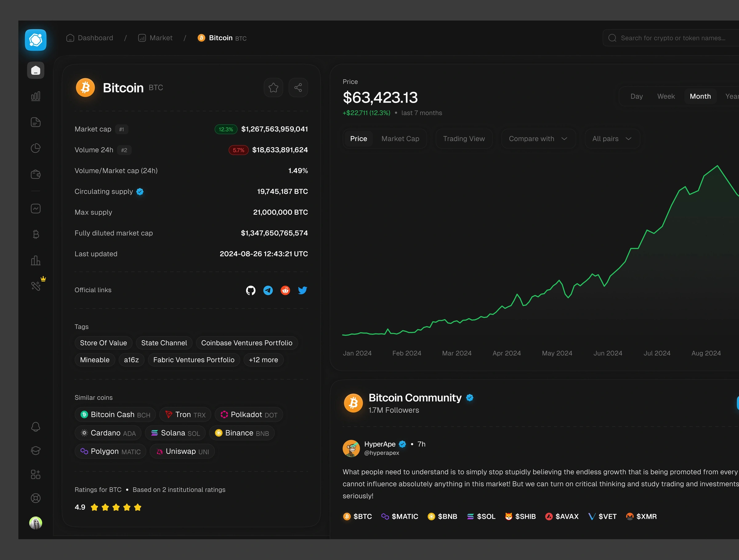Click the $AVAX ticker in the post
This screenshot has height=560, width=739.
[x=562, y=517]
